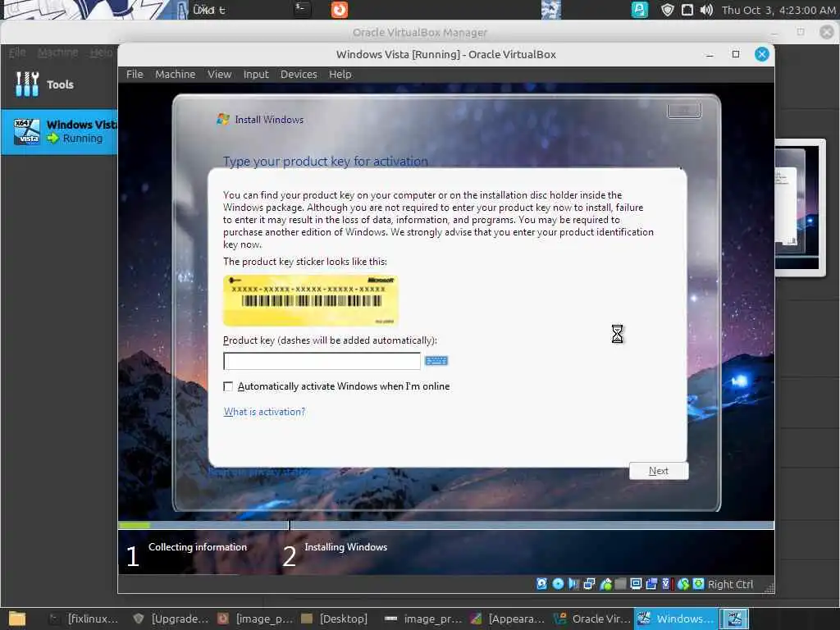Click the recording indicator in VM status bar
Image resolution: width=840 pixels, height=630 pixels.
pyautogui.click(x=651, y=584)
